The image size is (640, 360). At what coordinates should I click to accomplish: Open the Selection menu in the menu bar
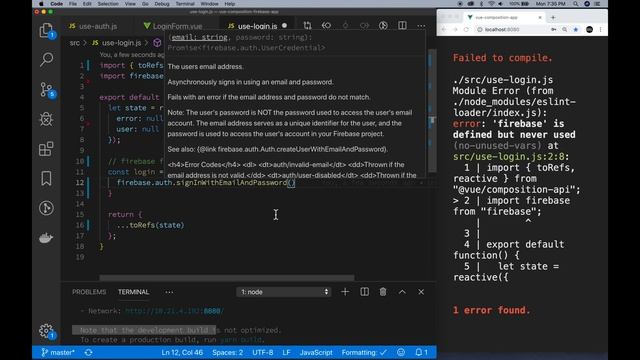point(108,4)
